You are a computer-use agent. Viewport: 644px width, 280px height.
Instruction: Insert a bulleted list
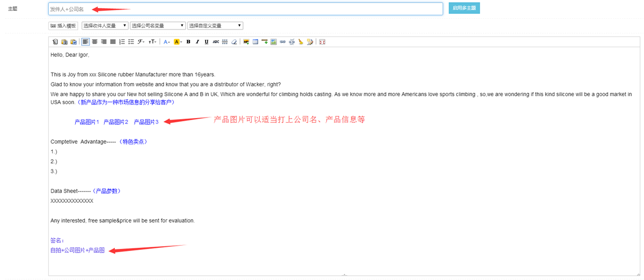[131, 42]
